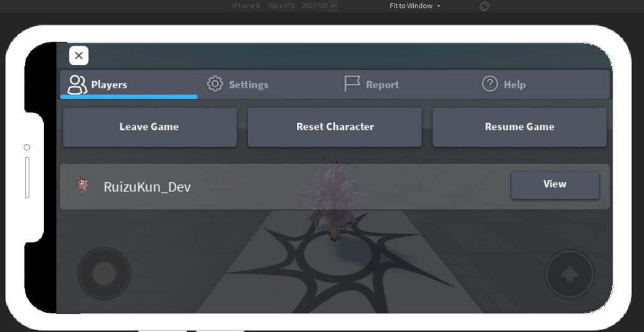This screenshot has height=332, width=644.
Task: Tap the on-screen movement thumbstick
Action: pyautogui.click(x=105, y=274)
